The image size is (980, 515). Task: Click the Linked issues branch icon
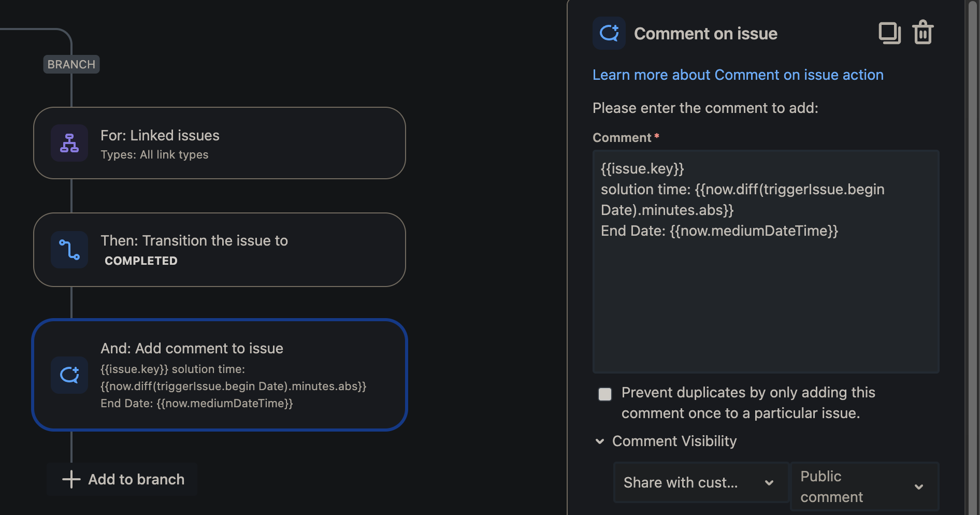coord(69,143)
